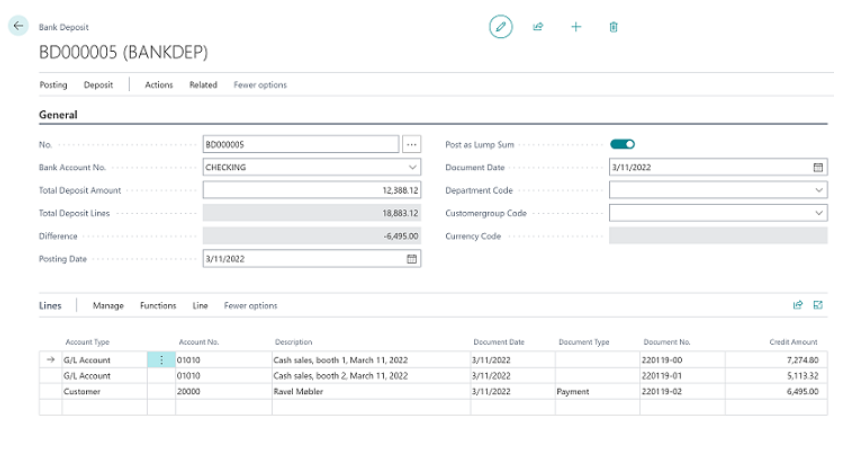Click document number 220119-02
The image size is (861, 449).
tap(683, 391)
